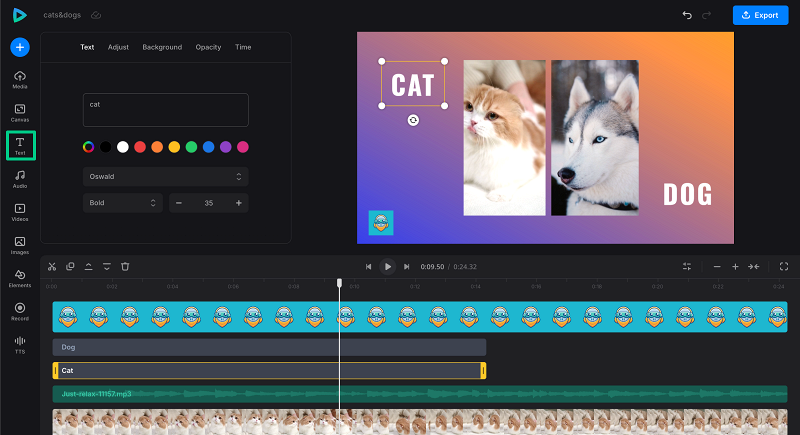The image size is (800, 435).
Task: Zoom out the timeline
Action: tap(717, 267)
